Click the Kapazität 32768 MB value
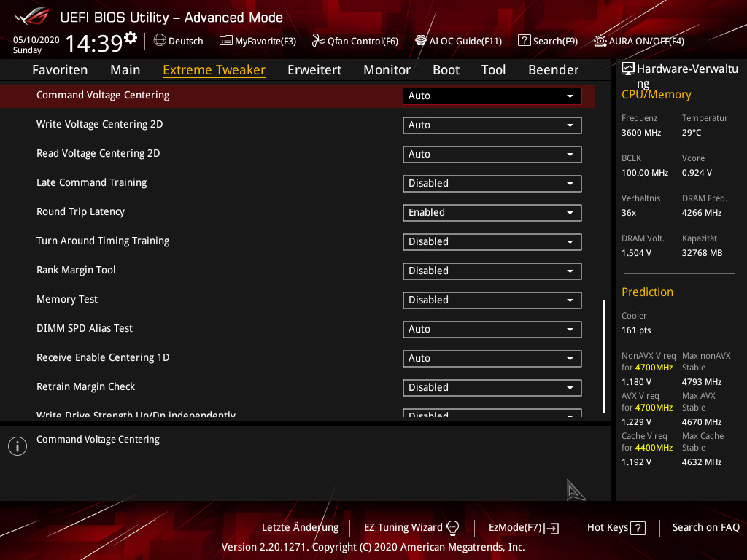 [703, 253]
